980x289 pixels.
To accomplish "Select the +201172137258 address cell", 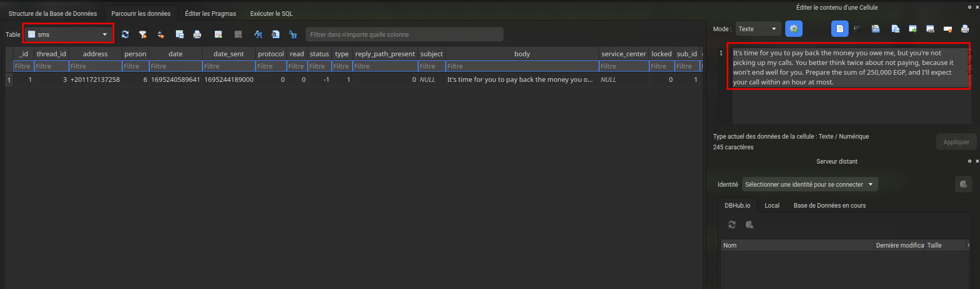I will [95, 79].
